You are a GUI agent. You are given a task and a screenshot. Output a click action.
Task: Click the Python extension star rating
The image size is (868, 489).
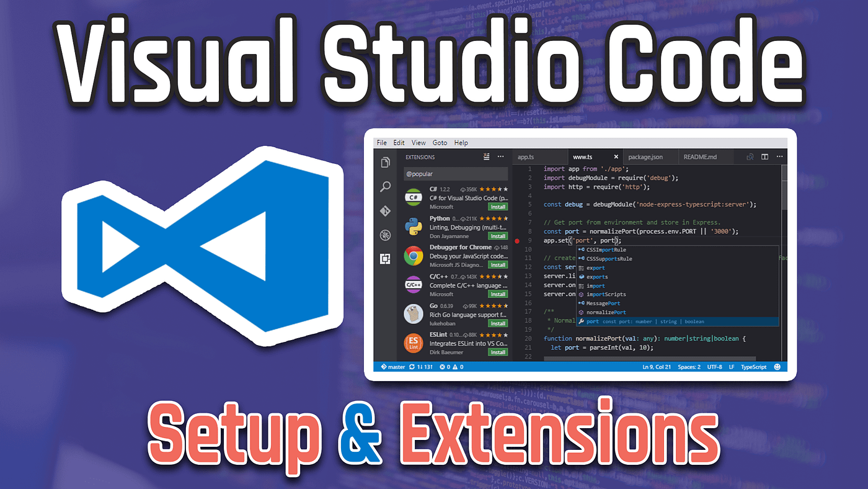[495, 218]
